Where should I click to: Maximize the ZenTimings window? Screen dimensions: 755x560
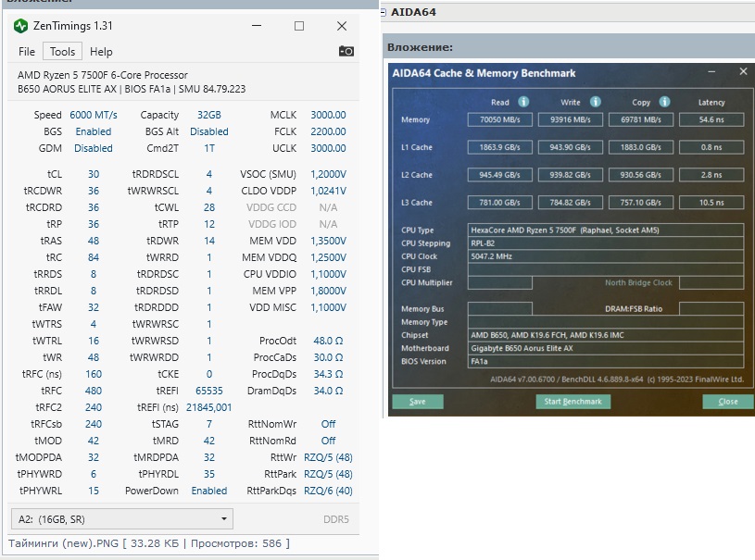[299, 26]
